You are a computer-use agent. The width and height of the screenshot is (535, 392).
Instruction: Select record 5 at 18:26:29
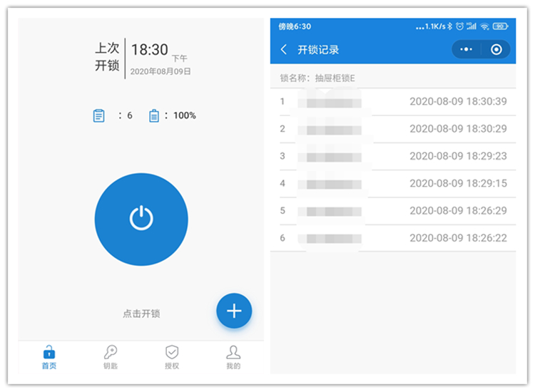(393, 211)
